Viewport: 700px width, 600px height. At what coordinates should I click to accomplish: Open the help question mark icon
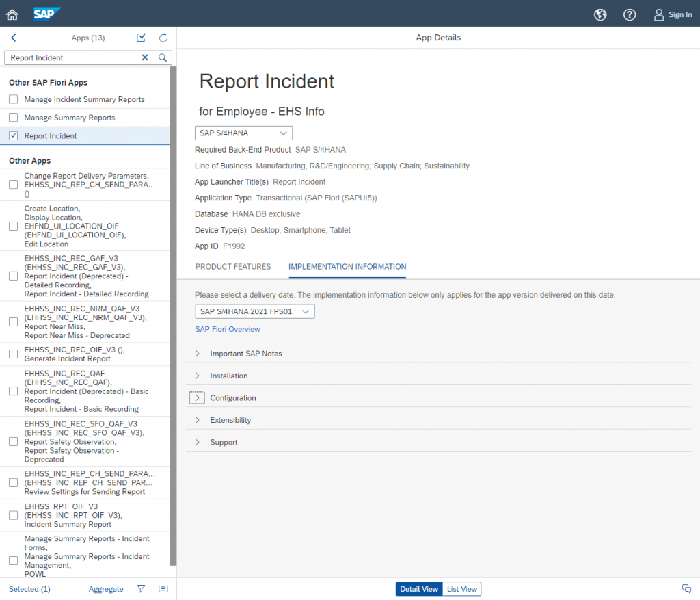(630, 15)
